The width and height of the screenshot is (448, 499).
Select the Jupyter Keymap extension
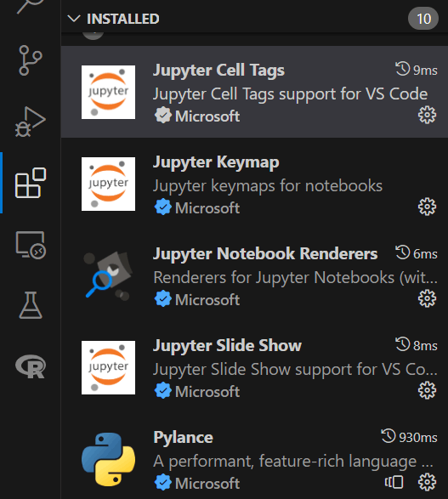pyautogui.click(x=254, y=184)
